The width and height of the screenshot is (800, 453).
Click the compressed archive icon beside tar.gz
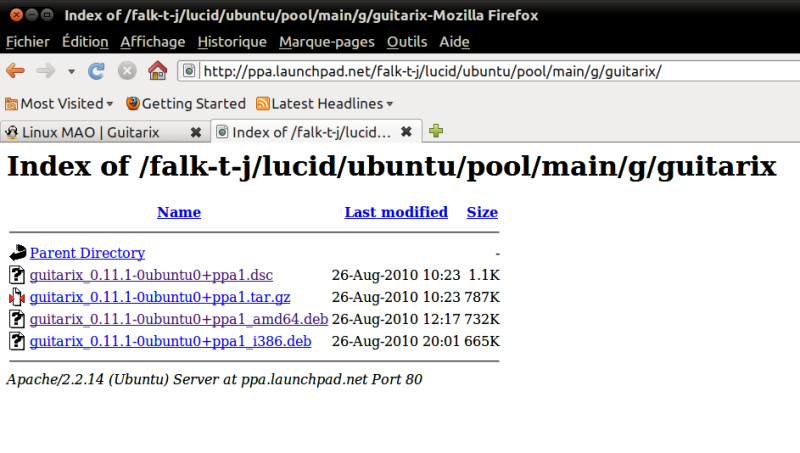[x=17, y=297]
